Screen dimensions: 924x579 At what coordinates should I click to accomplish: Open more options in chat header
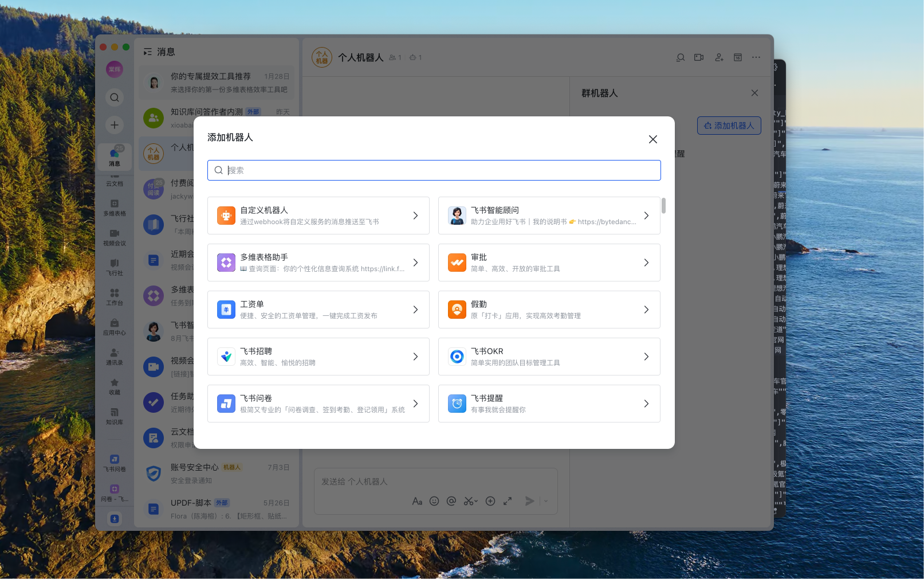(x=756, y=57)
